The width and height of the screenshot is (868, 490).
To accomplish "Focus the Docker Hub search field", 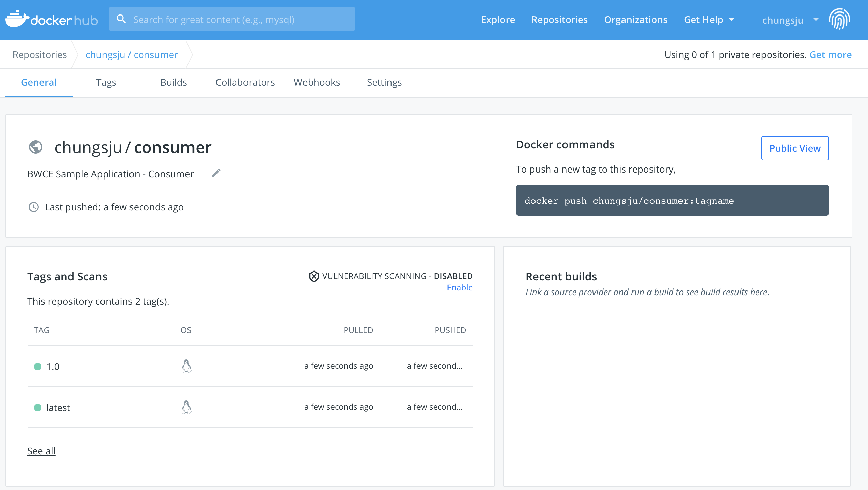I will pyautogui.click(x=232, y=19).
